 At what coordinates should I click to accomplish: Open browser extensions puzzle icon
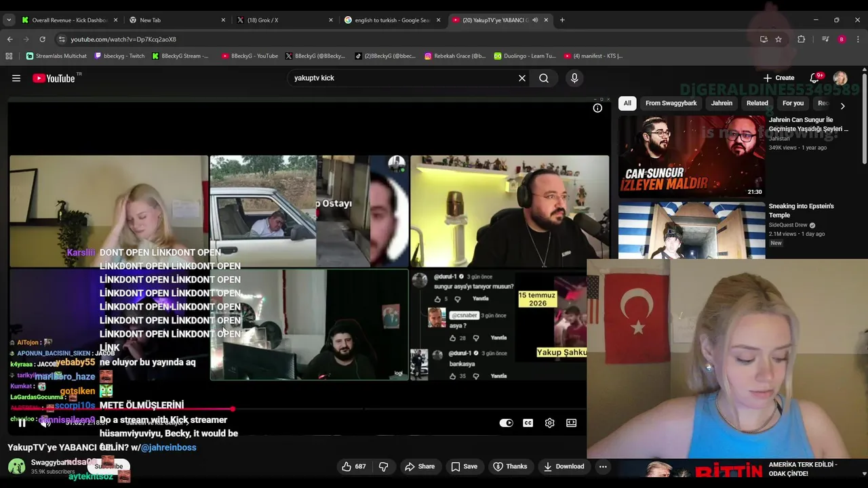[x=801, y=39]
